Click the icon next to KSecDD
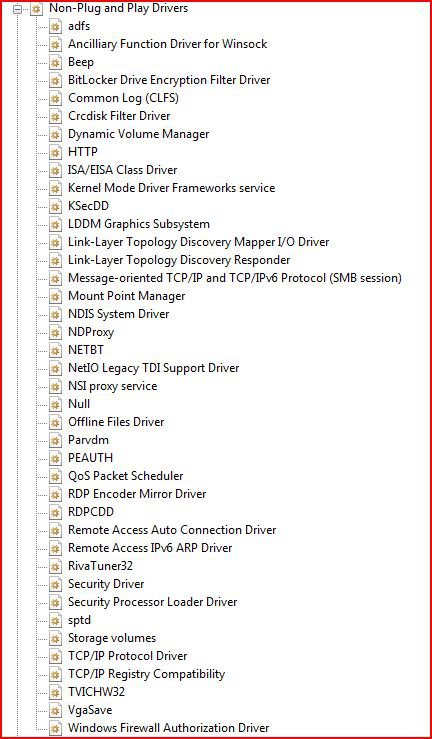 click(56, 206)
